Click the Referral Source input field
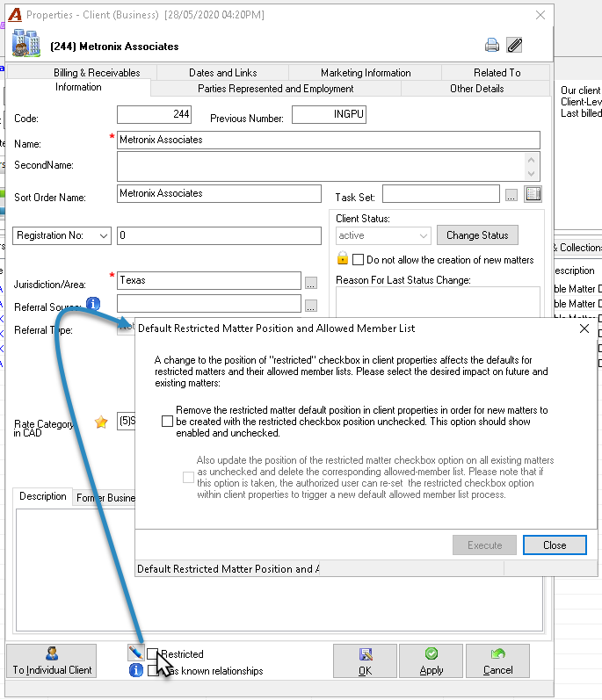602x700 pixels. [x=208, y=303]
